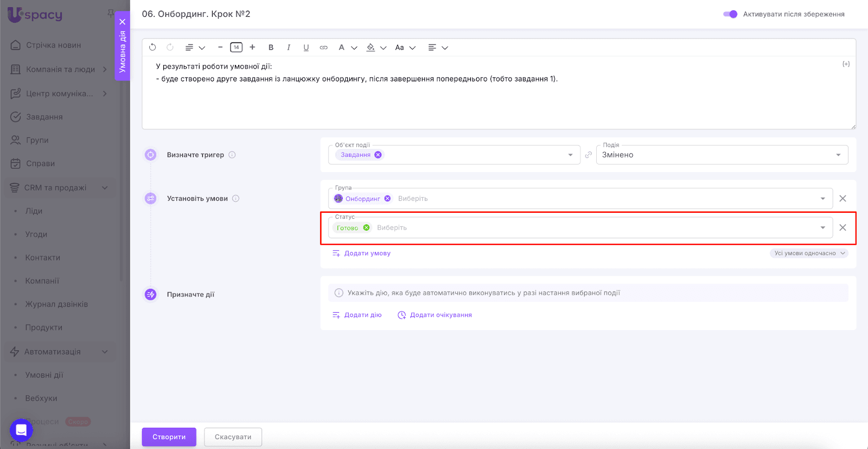Decrease font size with minus icon

click(220, 47)
